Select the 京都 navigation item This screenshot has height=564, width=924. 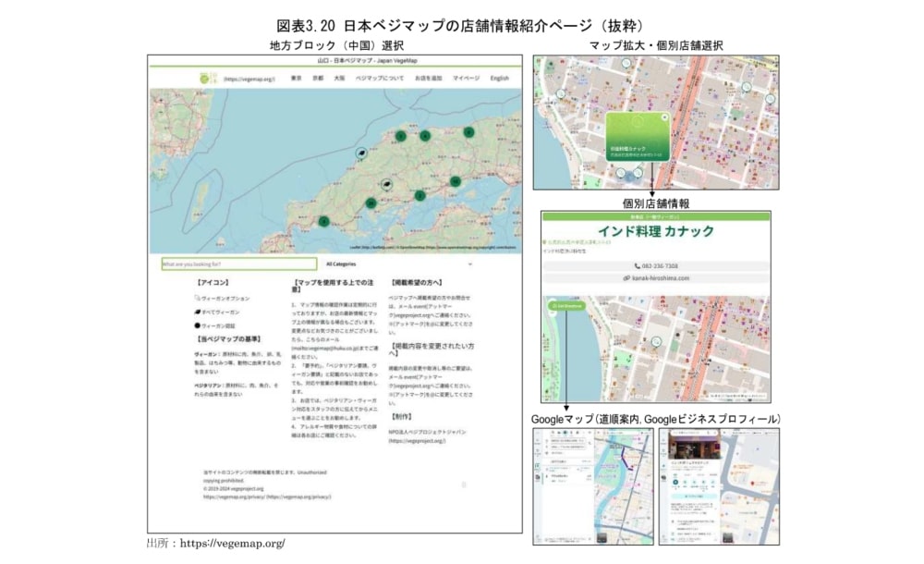318,78
